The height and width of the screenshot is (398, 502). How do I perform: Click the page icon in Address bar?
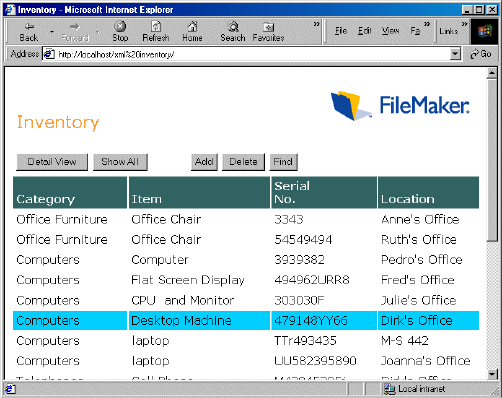pyautogui.click(x=49, y=54)
